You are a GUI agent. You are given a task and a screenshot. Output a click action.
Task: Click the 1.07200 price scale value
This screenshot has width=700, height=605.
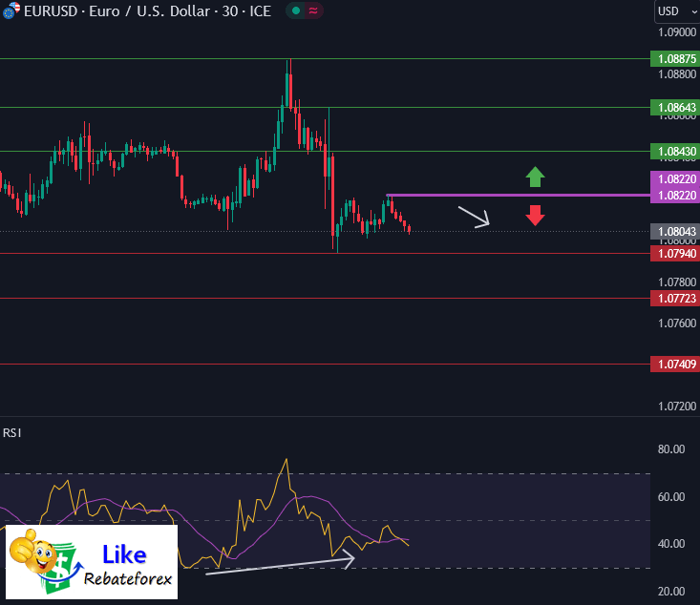677,406
